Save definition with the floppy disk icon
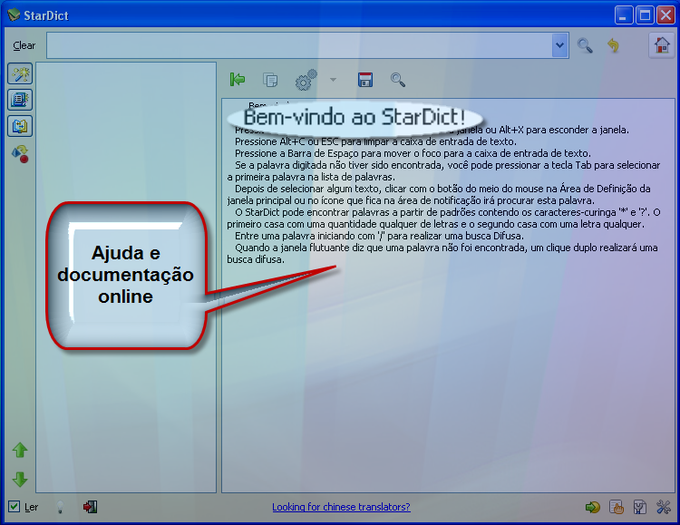The image size is (680, 525). pyautogui.click(x=365, y=80)
